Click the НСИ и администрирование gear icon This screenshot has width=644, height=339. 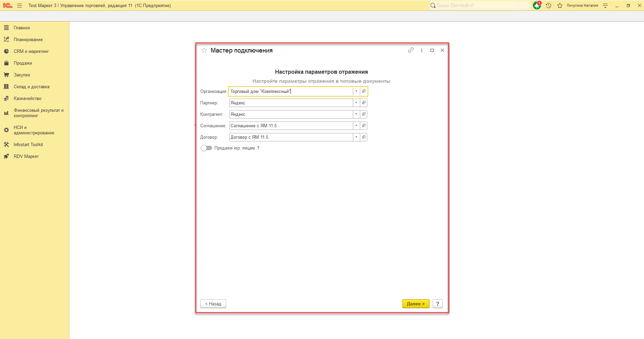(x=6, y=130)
